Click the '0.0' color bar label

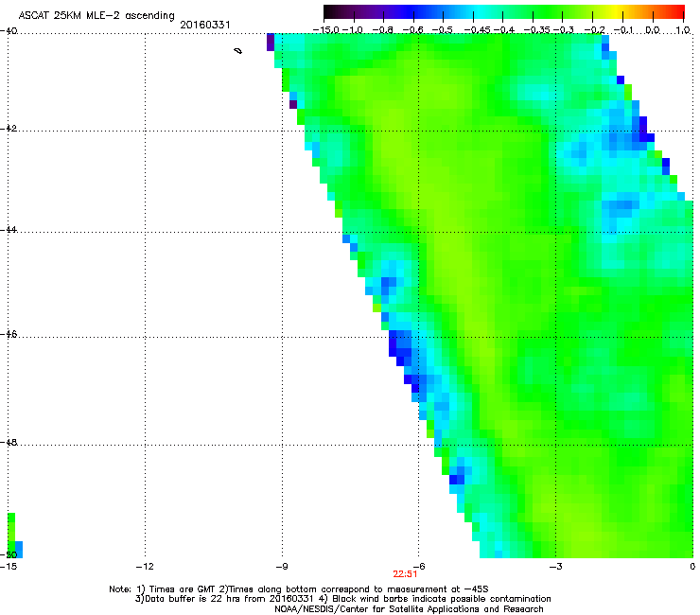[653, 30]
